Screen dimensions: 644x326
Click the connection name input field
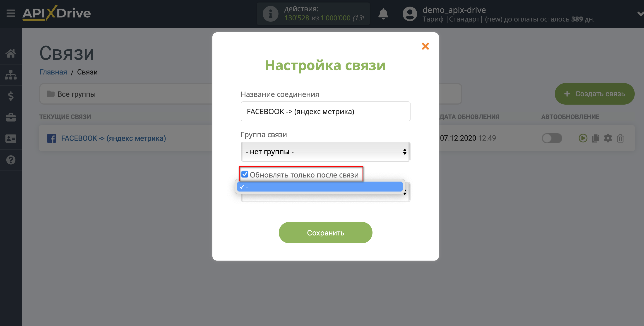pyautogui.click(x=325, y=111)
